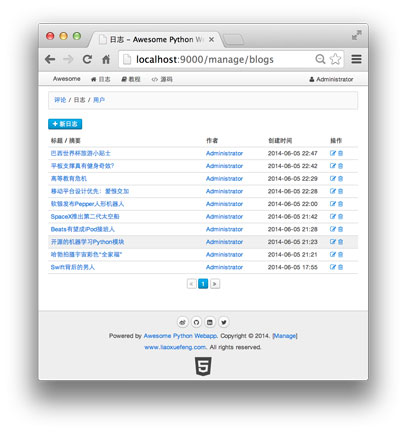Delete the 平板支撑 blog entry
The image size is (406, 433).
(340, 166)
